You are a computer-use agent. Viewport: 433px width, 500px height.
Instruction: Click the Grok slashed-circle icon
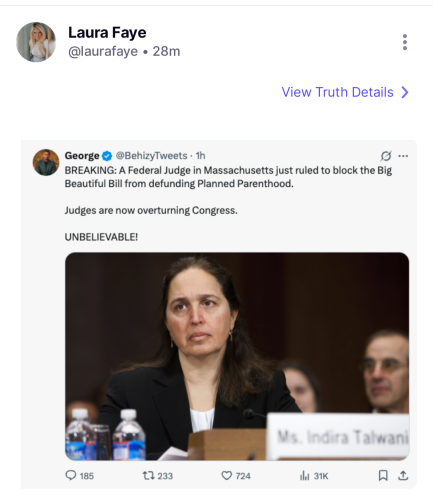point(386,156)
